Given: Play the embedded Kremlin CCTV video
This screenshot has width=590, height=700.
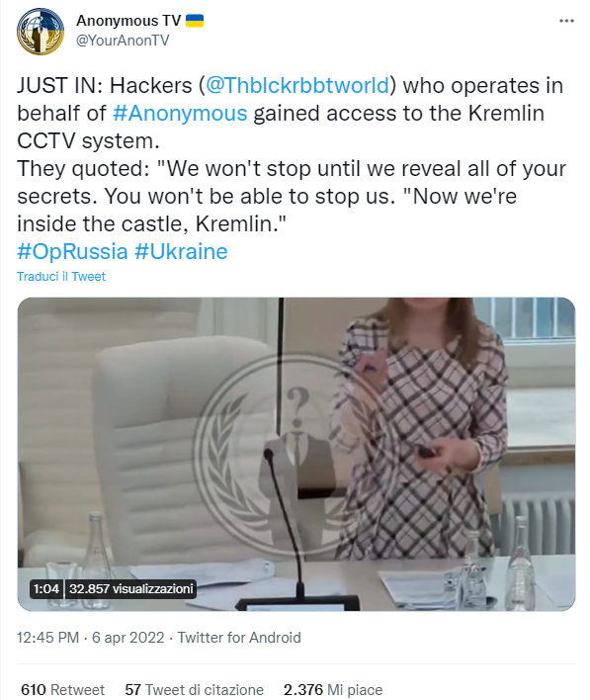Looking at the screenshot, I should coord(296,454).
